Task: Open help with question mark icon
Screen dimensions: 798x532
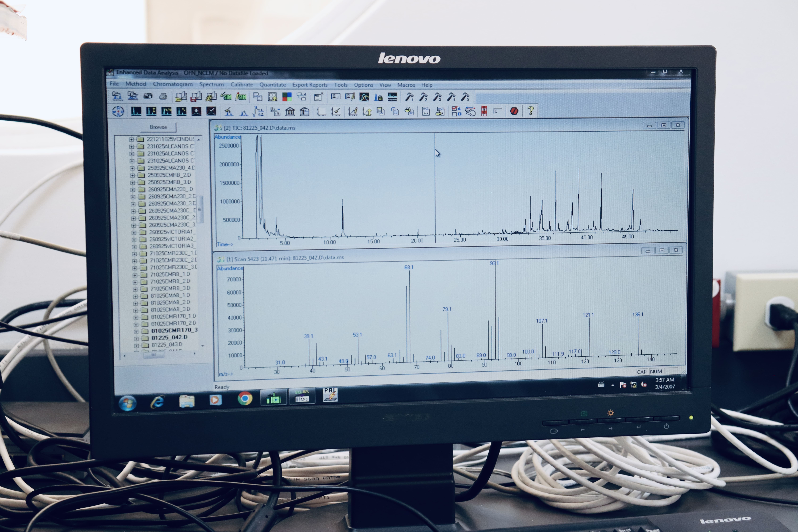Action: 531,111
